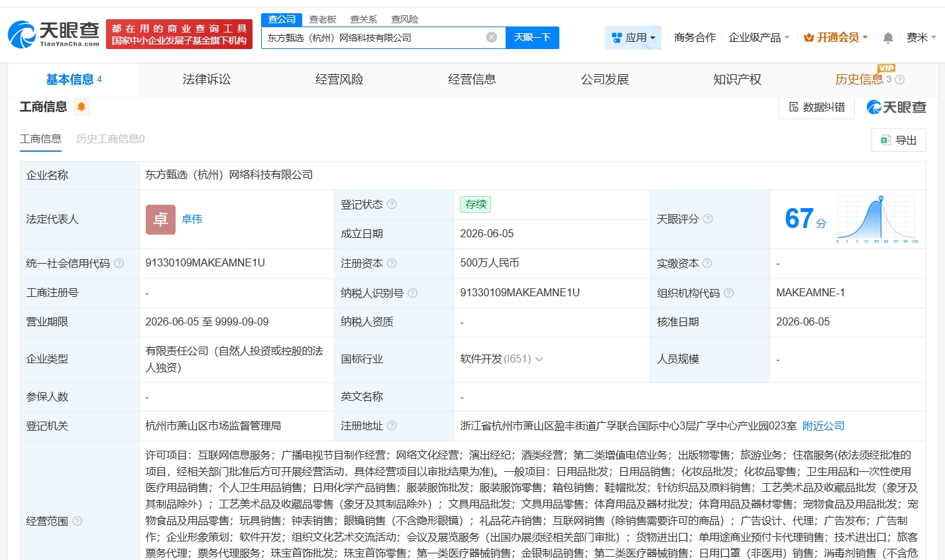Click the 核准日期 value 2026-06-05
Viewport: 945px width, 560px height.
tap(803, 321)
